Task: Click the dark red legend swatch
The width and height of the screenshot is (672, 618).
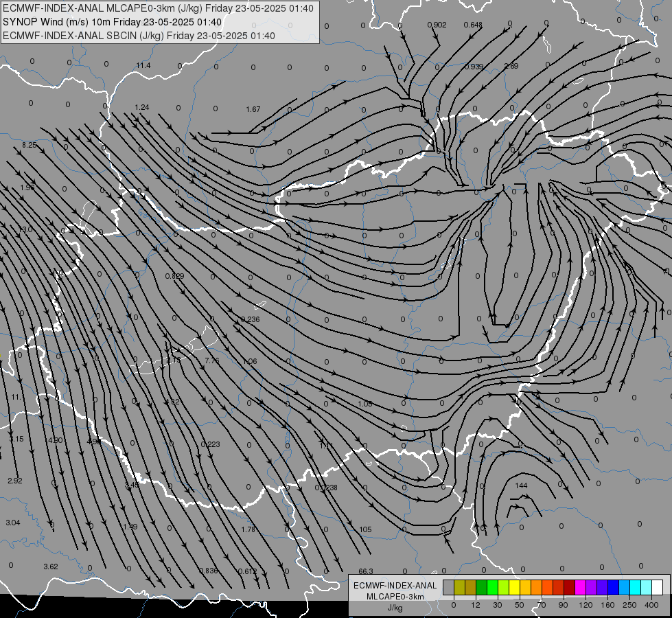Action: click(570, 587)
